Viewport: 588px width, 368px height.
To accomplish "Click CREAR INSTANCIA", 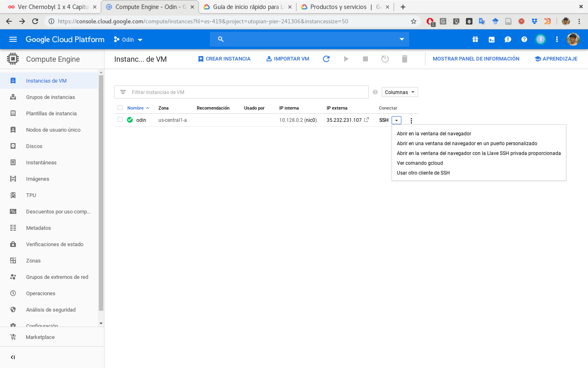I will point(224,58).
